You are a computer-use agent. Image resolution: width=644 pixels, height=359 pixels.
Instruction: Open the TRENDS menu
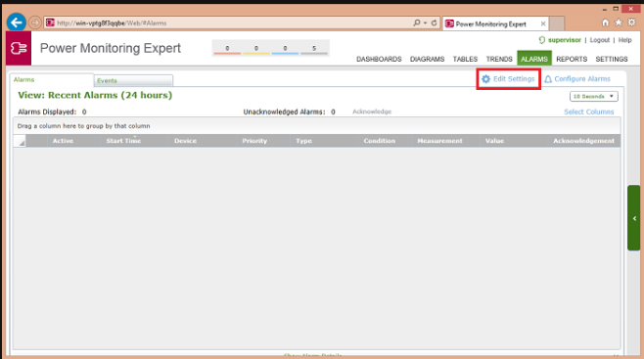click(499, 59)
